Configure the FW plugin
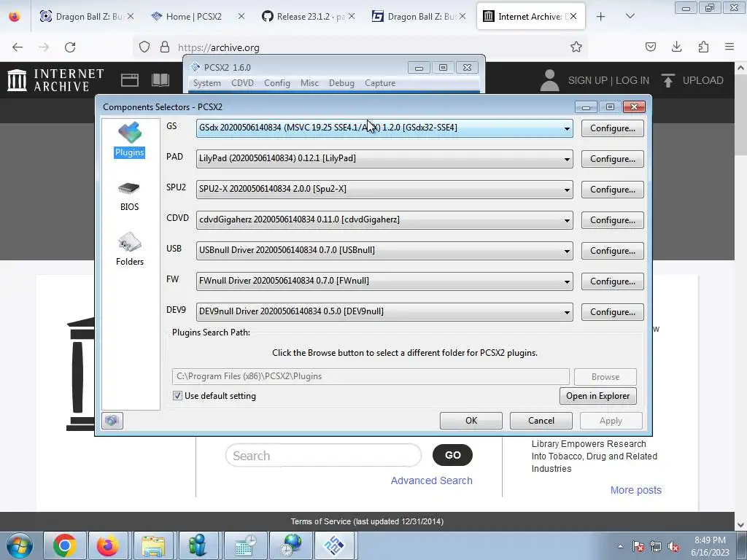This screenshot has height=560, width=747. tap(613, 281)
